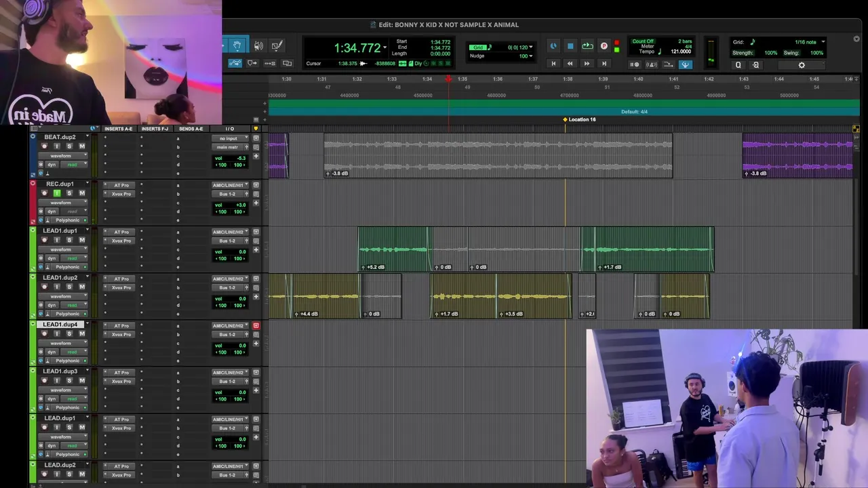This screenshot has height=488, width=868.
Task: Open the Nudge value dropdown
Action: [530, 56]
